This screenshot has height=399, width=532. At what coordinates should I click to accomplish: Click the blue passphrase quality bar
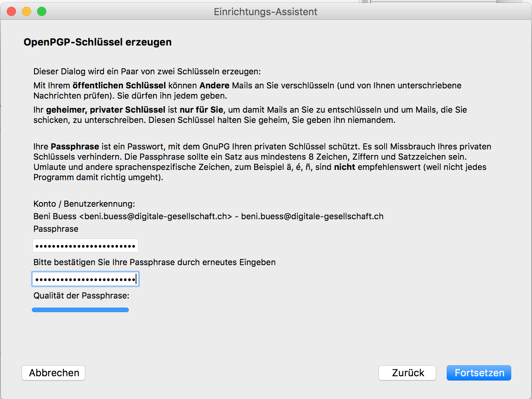[80, 310]
